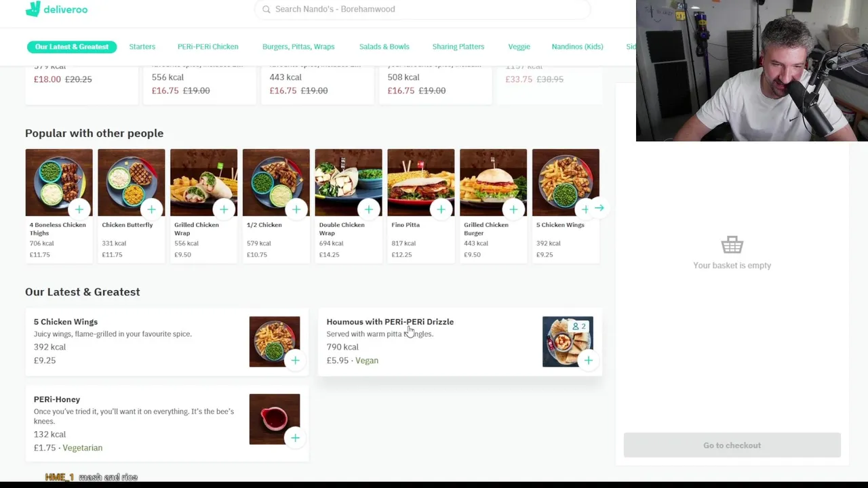Open the 1/2 Chicken item thumbnail
The image size is (868, 488).
point(276,182)
